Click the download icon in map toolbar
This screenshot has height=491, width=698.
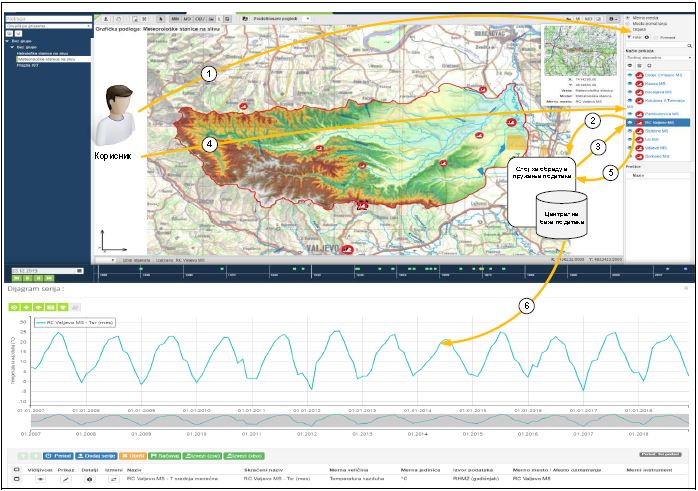point(107,19)
